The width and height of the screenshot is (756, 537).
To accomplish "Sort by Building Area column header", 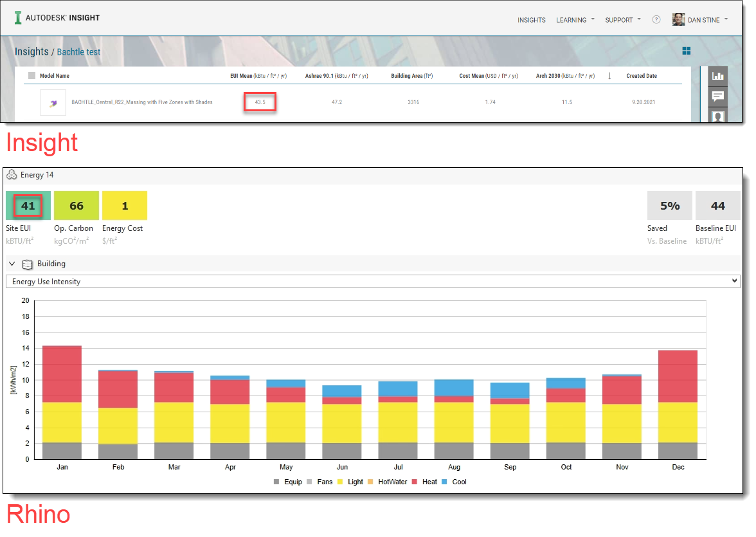I will [x=411, y=76].
